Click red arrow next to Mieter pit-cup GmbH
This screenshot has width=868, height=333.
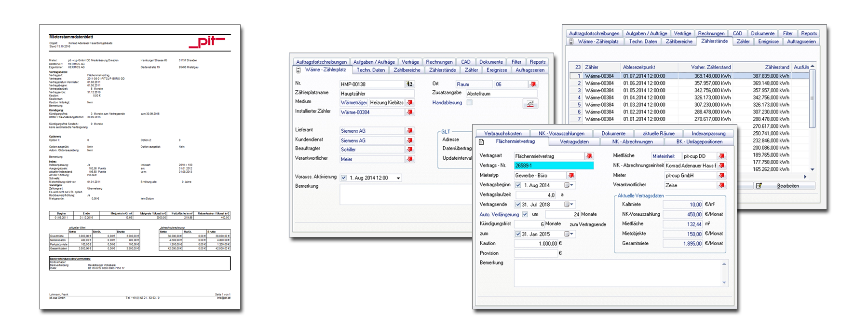pyautogui.click(x=721, y=175)
